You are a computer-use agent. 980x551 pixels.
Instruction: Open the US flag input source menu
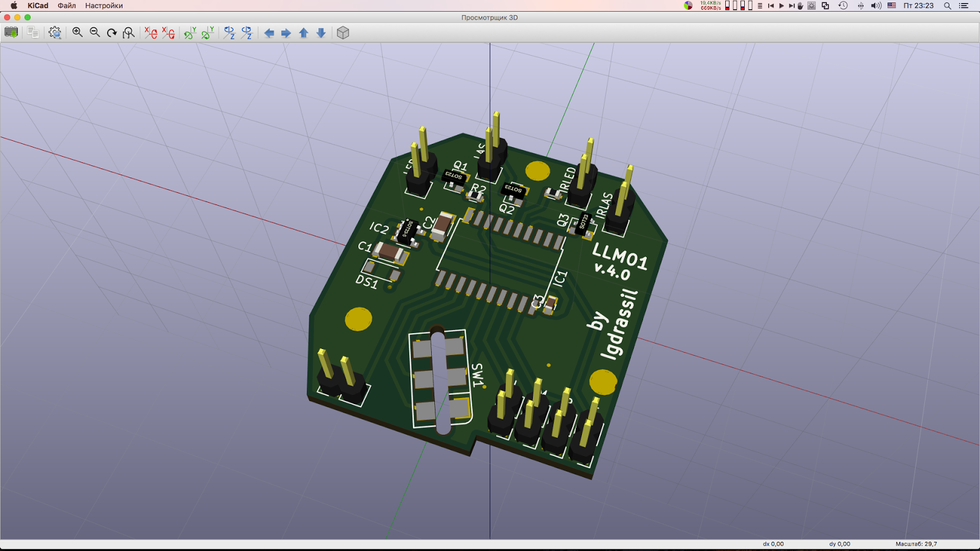pos(892,6)
